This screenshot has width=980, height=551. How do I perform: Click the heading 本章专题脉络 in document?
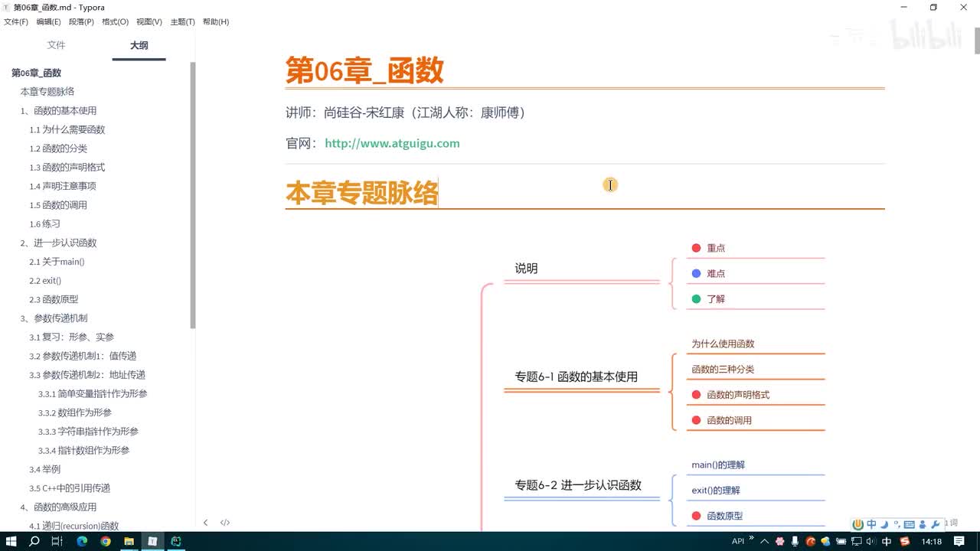[x=362, y=193]
